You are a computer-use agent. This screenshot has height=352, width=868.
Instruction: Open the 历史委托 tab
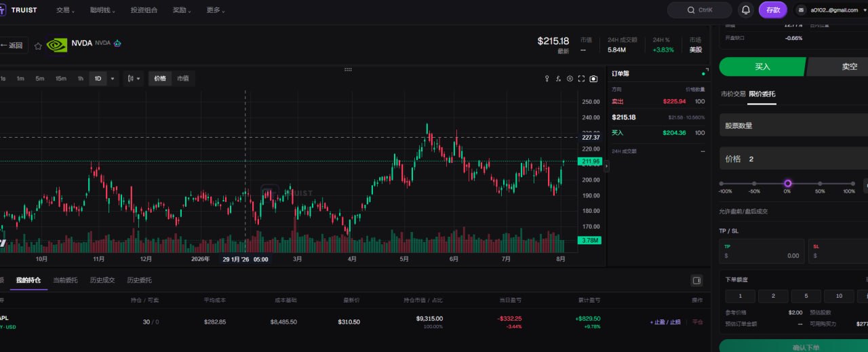pyautogui.click(x=139, y=280)
